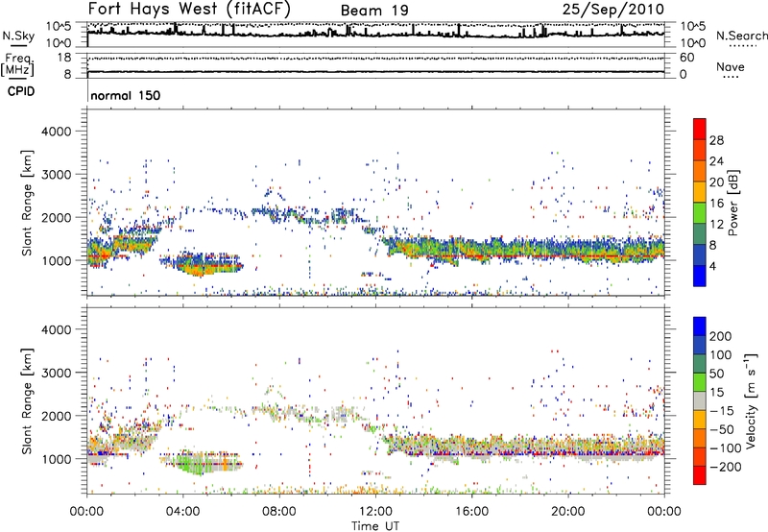Click the velocity panel 'Slant Range [km]' label
The image size is (768, 532).
(27, 400)
